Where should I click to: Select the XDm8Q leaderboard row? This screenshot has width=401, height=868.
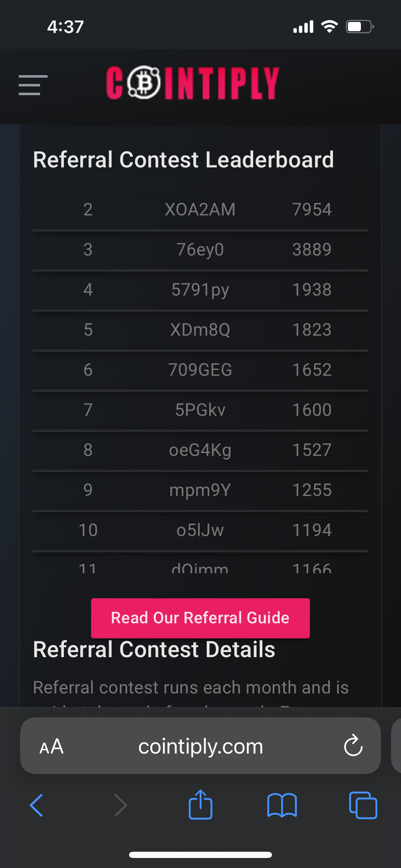coord(200,330)
